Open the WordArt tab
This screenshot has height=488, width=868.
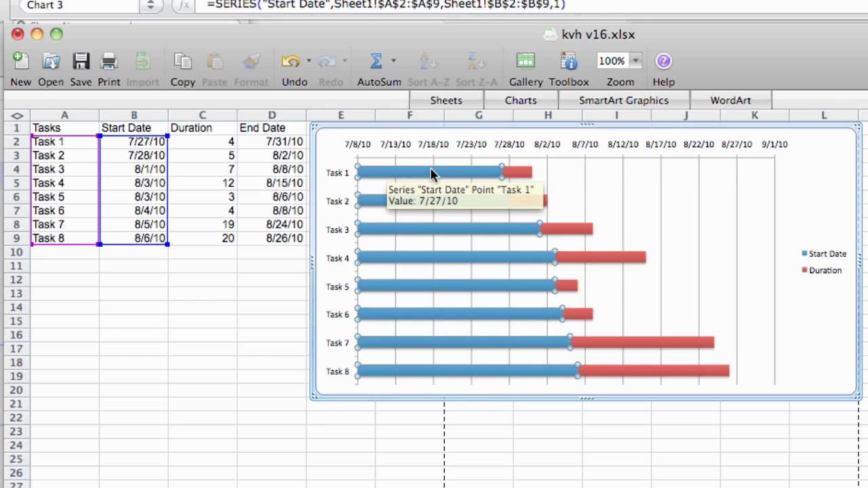730,100
